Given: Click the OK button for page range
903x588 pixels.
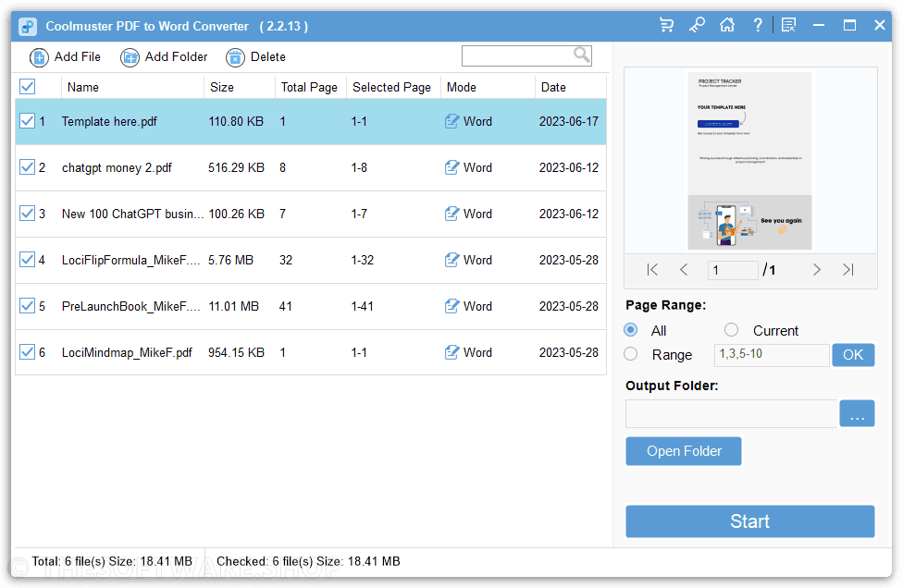Looking at the screenshot, I should pyautogui.click(x=853, y=355).
